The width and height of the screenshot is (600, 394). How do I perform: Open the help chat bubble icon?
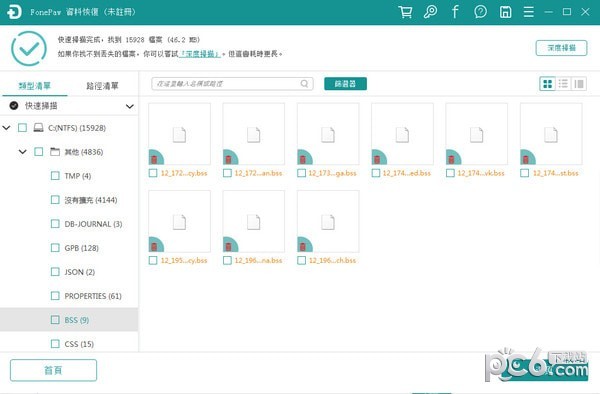click(x=480, y=12)
